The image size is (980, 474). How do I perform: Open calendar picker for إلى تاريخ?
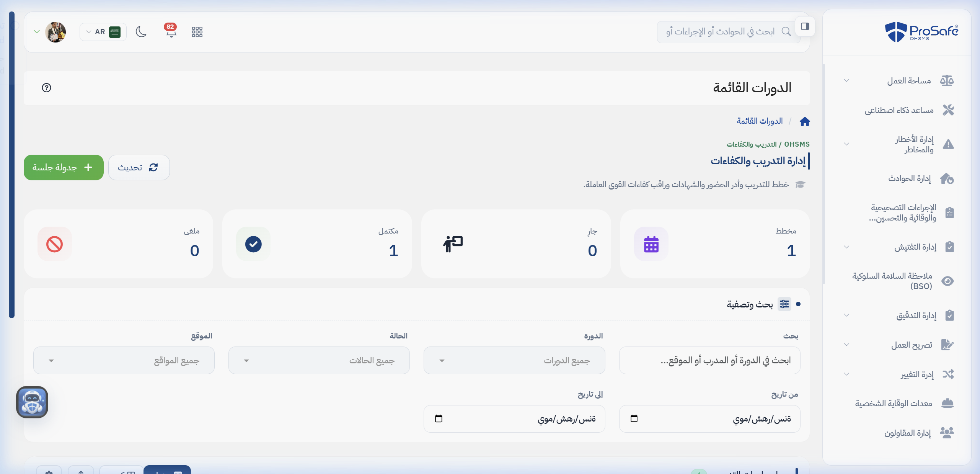pos(439,418)
